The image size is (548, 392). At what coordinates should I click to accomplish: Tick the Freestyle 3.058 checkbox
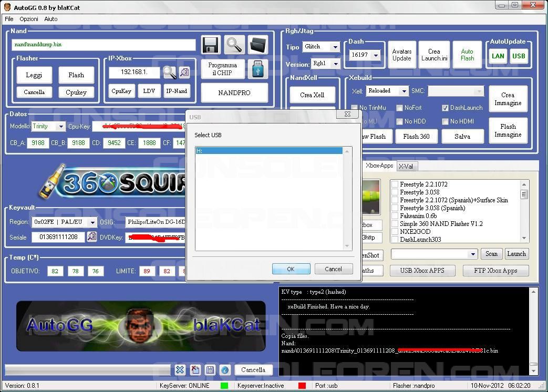point(395,192)
